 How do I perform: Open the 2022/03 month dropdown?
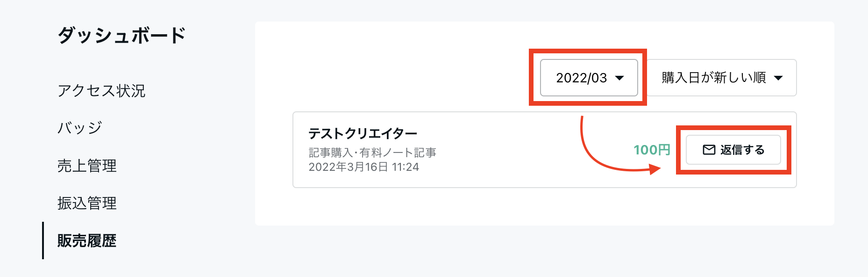coord(589,78)
